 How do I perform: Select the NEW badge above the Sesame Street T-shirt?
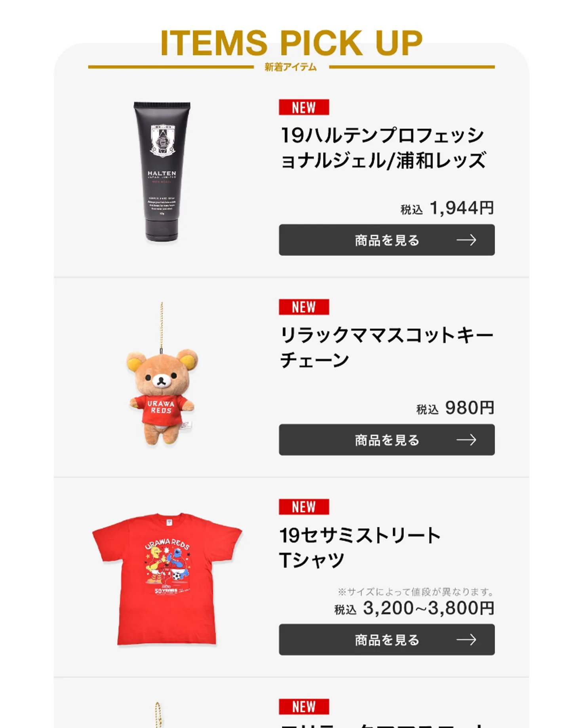click(x=304, y=507)
